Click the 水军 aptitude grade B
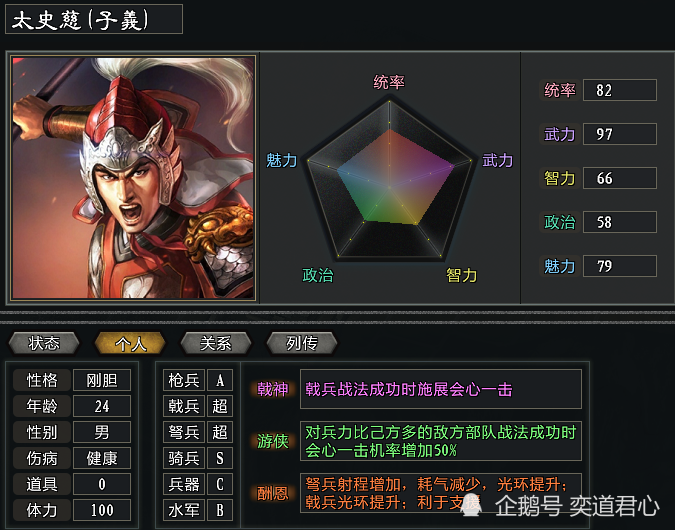Viewport: 675px width, 530px height. (x=220, y=510)
